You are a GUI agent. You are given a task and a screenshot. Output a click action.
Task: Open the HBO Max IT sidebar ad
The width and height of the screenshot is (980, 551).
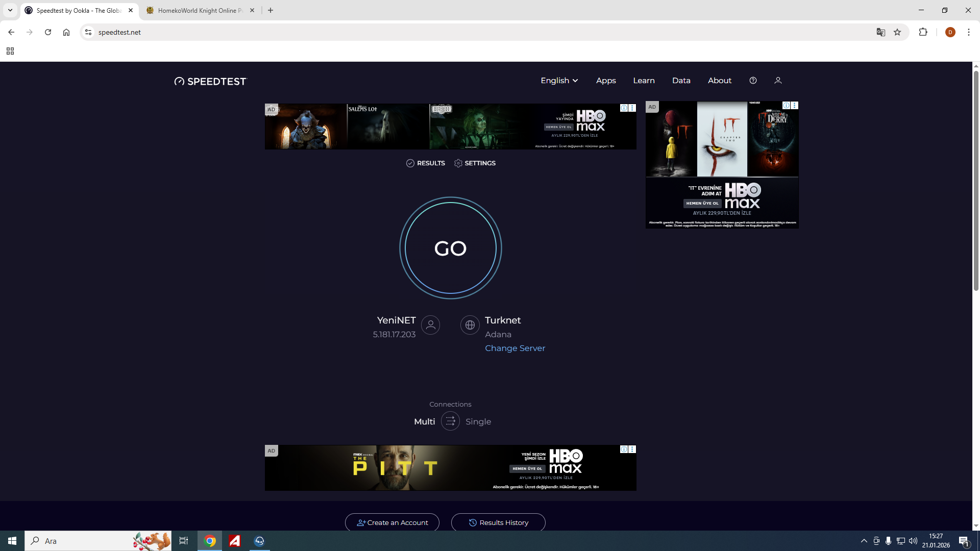click(722, 164)
